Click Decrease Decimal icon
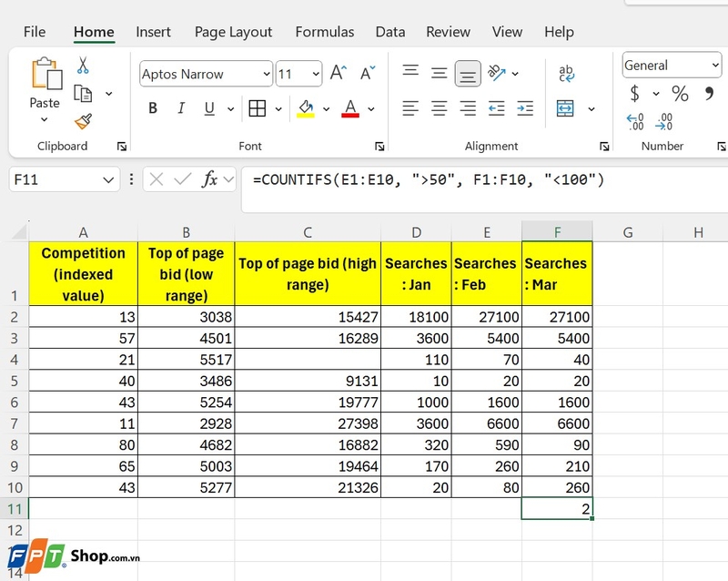728x581 pixels. [x=664, y=122]
